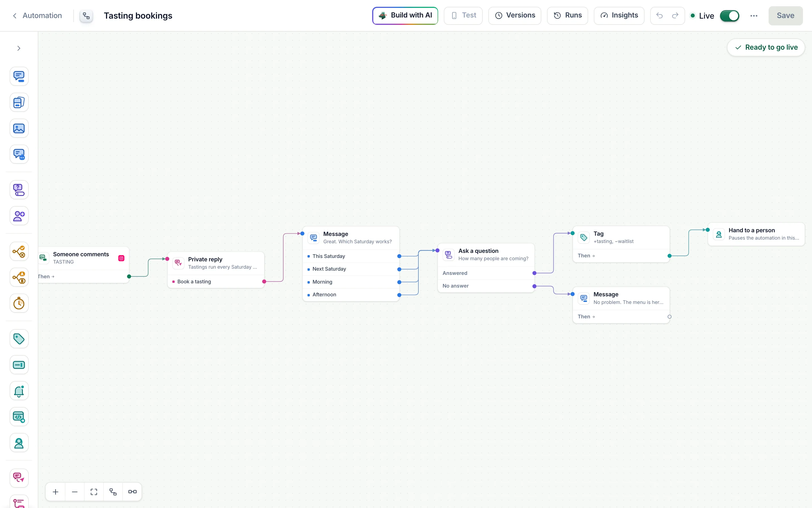812x508 pixels.
Task: Click the Test button
Action: point(463,16)
